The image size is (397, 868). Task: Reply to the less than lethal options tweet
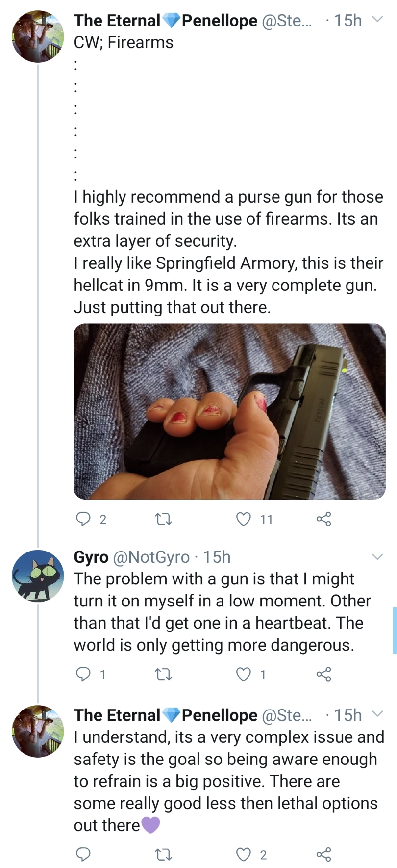83,855
